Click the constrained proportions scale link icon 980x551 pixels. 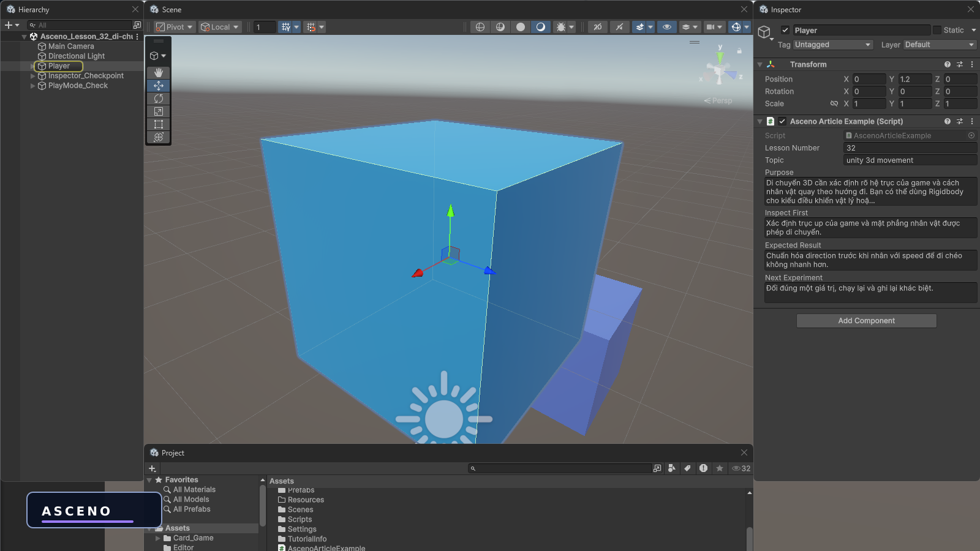tap(834, 103)
